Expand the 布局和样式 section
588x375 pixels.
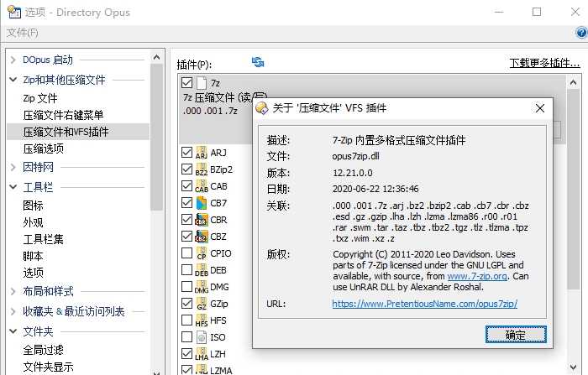point(12,292)
